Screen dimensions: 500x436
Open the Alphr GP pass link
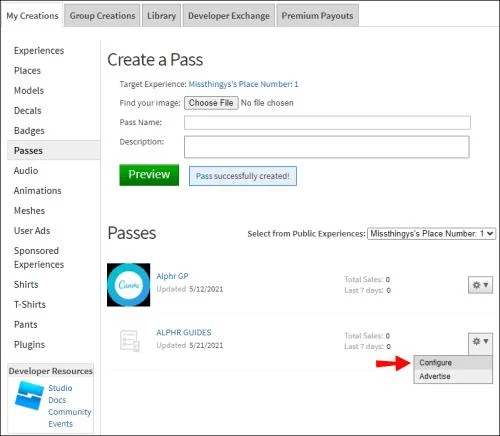(x=172, y=276)
